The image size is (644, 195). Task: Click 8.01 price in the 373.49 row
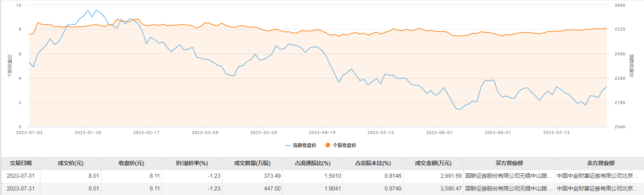click(x=94, y=176)
